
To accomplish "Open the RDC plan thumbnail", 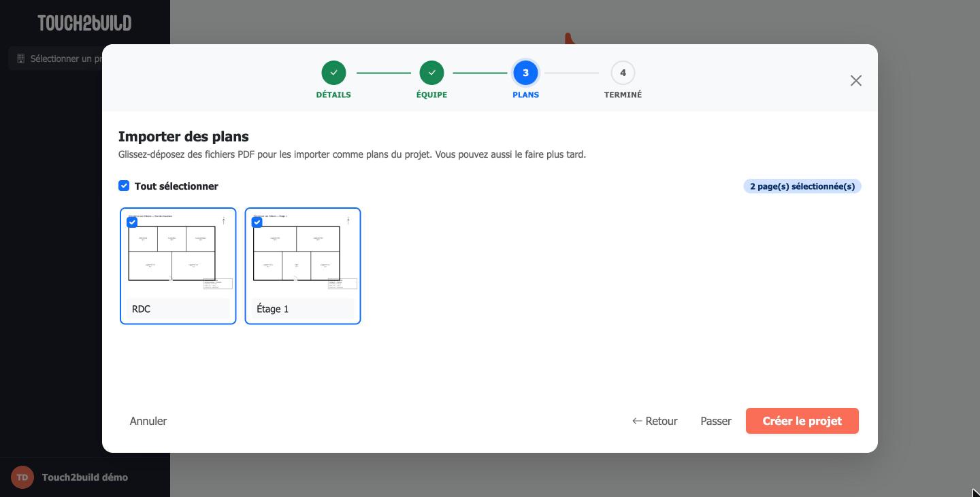I will click(x=178, y=254).
